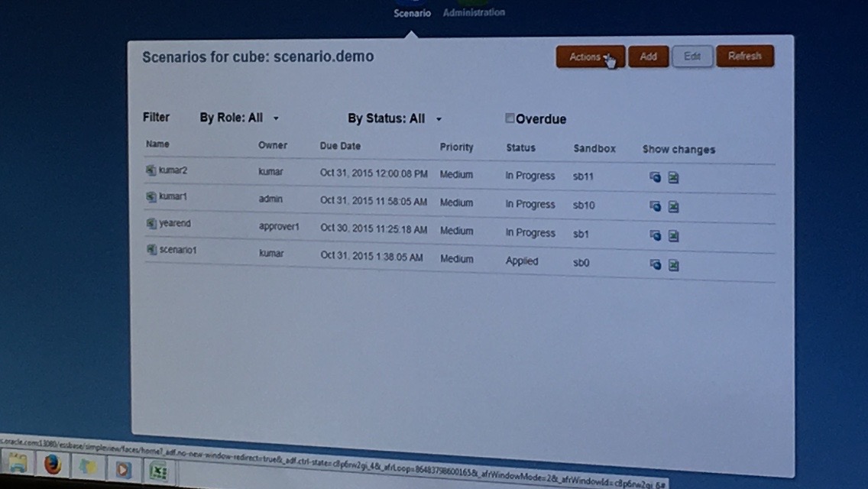Click the scenario icon beside kumar1 name

click(x=151, y=197)
